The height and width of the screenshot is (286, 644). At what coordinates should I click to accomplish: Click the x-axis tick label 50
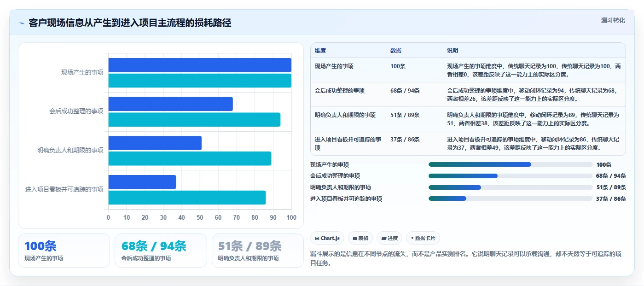200,217
